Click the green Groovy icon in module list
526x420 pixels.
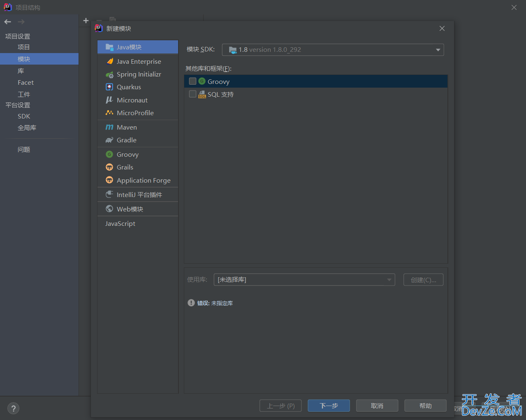tap(109, 154)
